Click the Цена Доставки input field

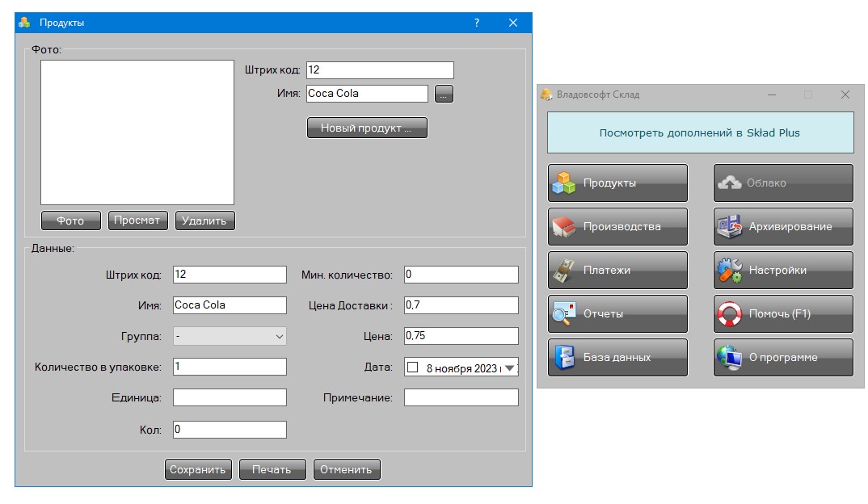[x=461, y=304]
